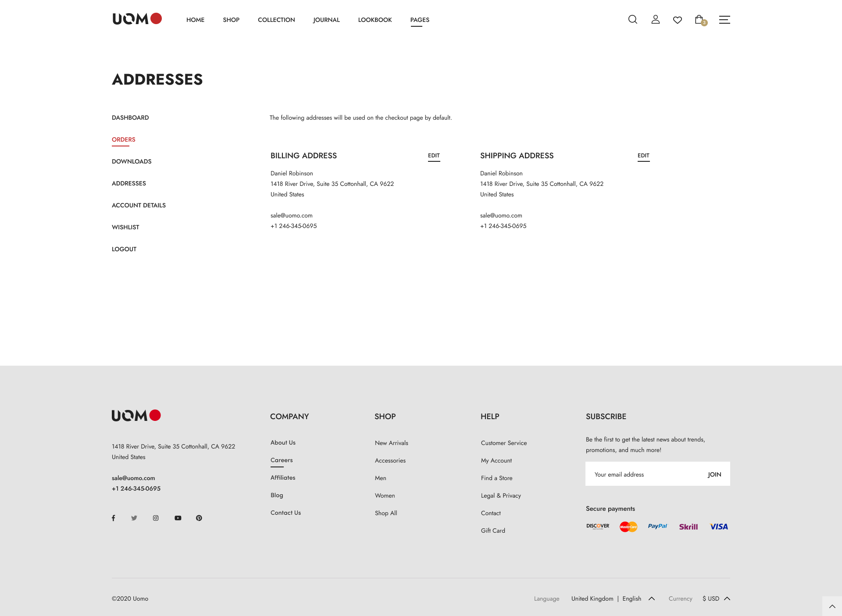Click the user account icon

pos(655,19)
